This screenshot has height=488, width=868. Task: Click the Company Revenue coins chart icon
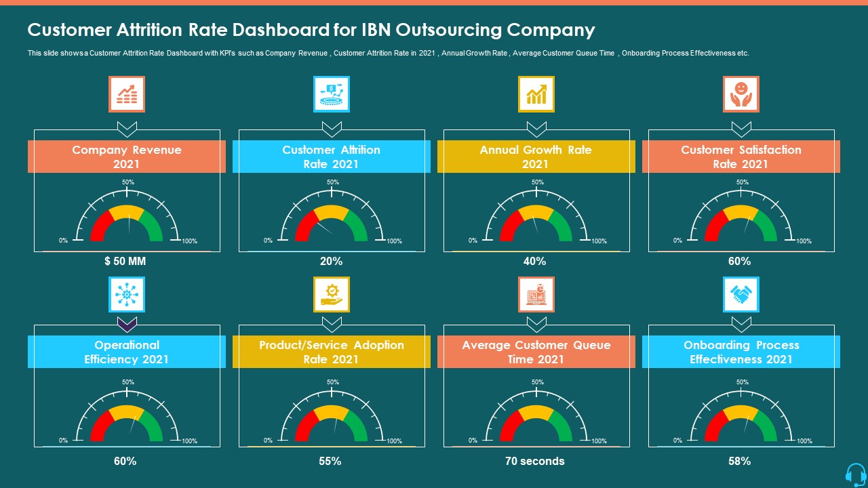point(127,94)
